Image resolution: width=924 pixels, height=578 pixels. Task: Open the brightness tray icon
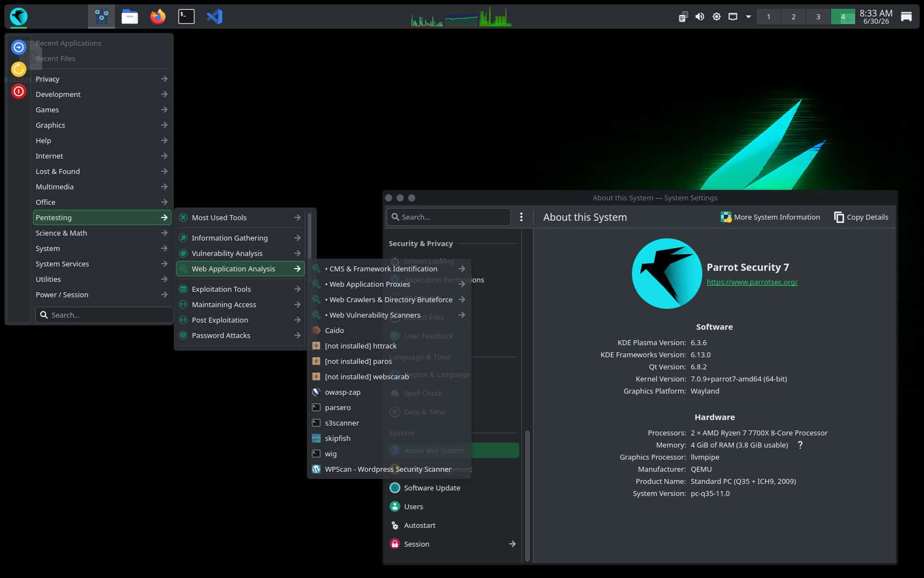pyautogui.click(x=716, y=17)
